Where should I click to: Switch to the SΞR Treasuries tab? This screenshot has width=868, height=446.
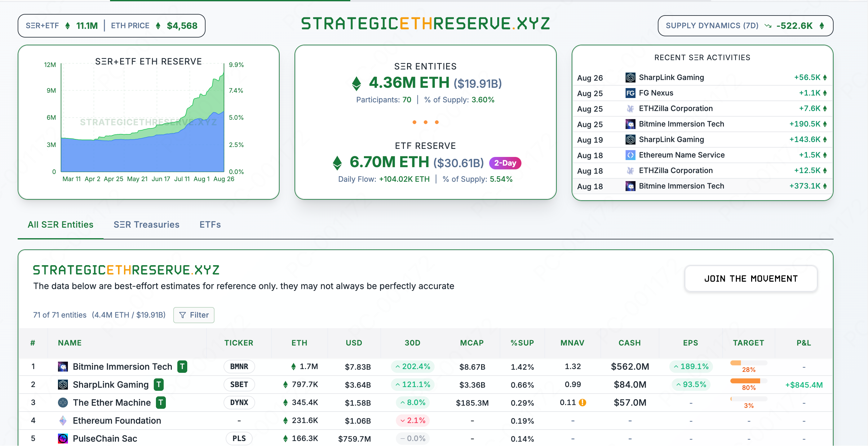(146, 225)
